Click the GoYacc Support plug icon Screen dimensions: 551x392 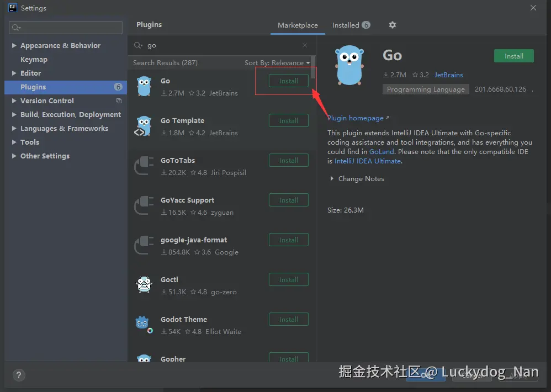(x=144, y=205)
